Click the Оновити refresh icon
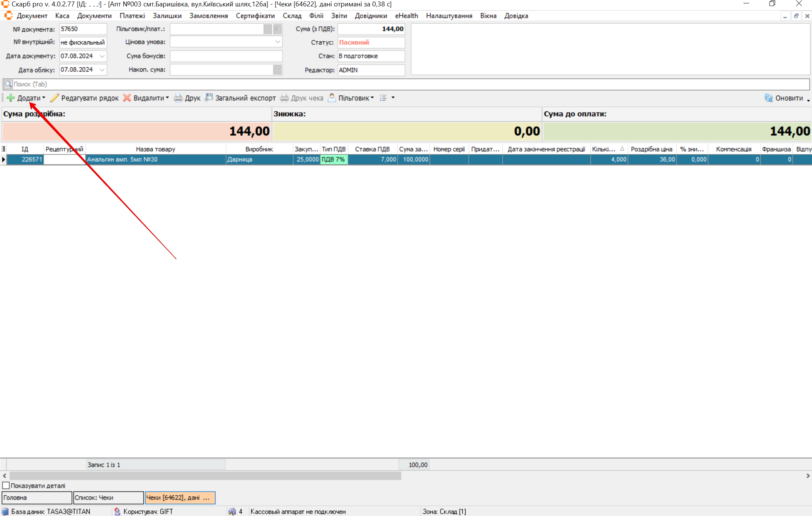This screenshot has width=812, height=516. (x=768, y=98)
